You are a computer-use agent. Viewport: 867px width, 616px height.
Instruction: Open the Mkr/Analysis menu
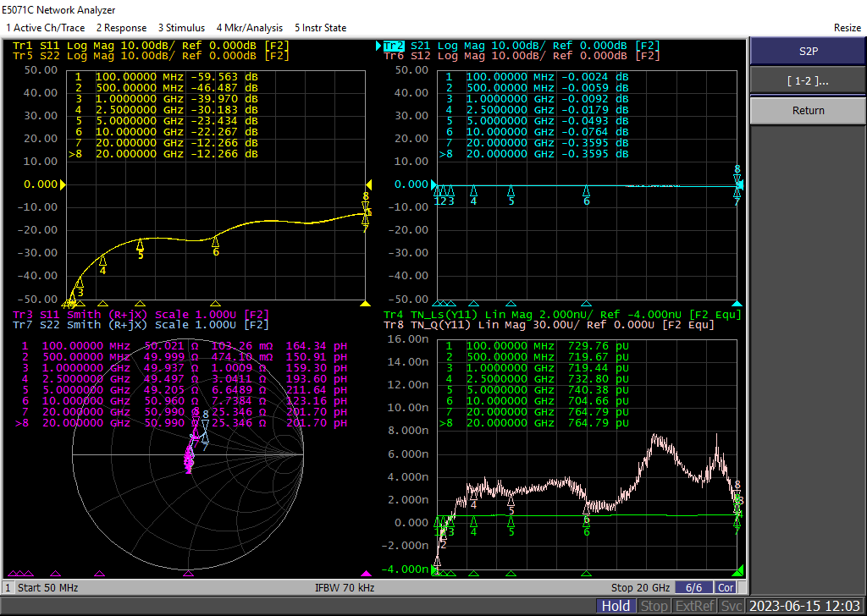click(250, 28)
